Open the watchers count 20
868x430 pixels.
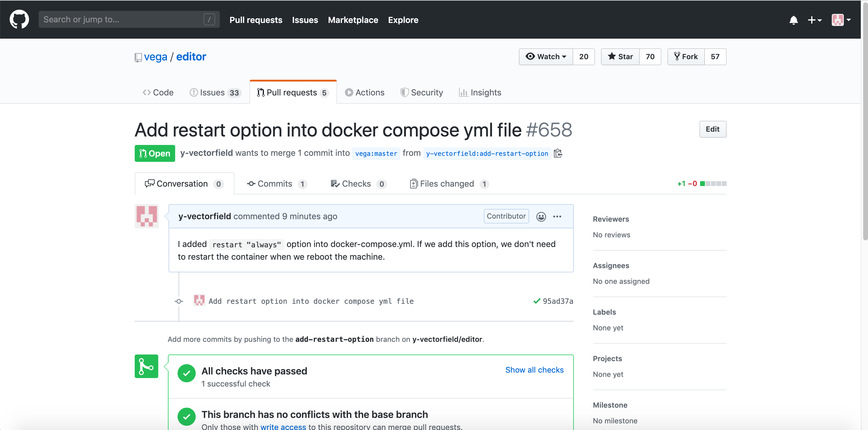[583, 56]
